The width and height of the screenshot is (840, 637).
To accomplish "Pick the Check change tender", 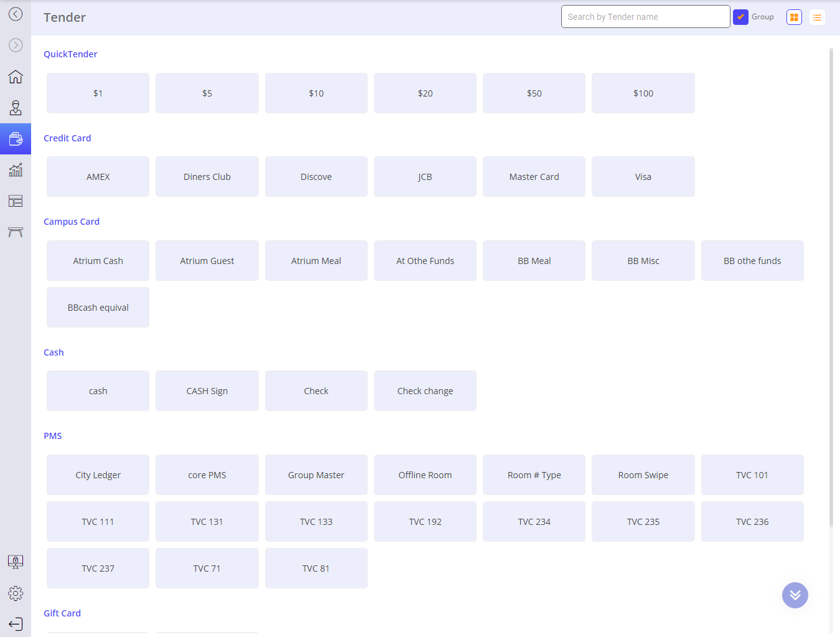I will click(425, 391).
